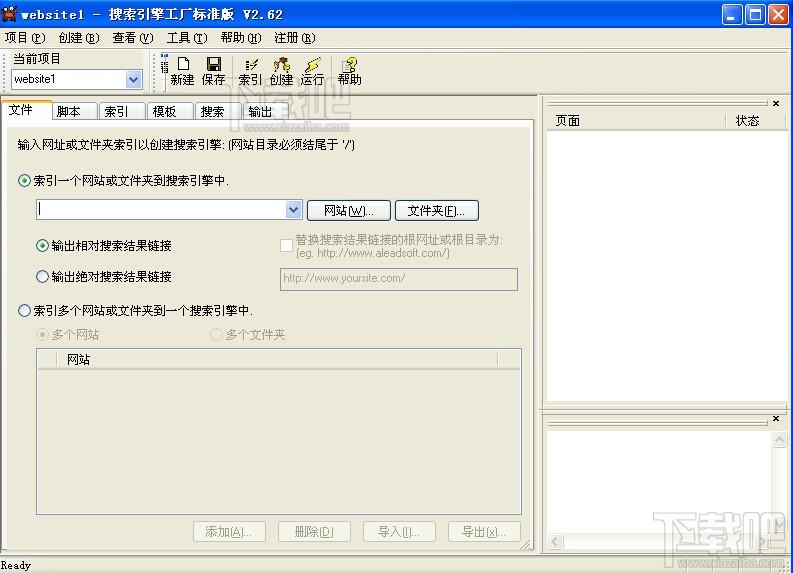
Task: Click the 创建 (Create) toolbar icon
Action: pyautogui.click(x=281, y=71)
